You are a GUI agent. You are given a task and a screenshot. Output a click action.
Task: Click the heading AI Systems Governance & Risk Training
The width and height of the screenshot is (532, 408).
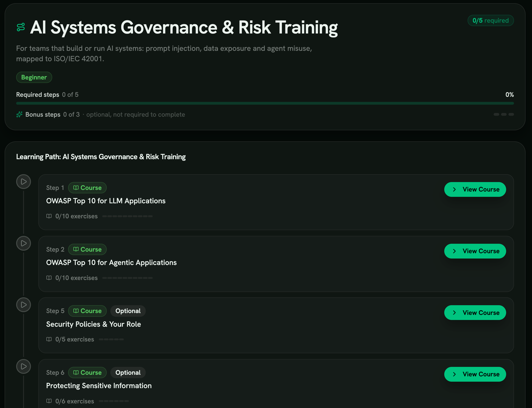[x=184, y=27]
